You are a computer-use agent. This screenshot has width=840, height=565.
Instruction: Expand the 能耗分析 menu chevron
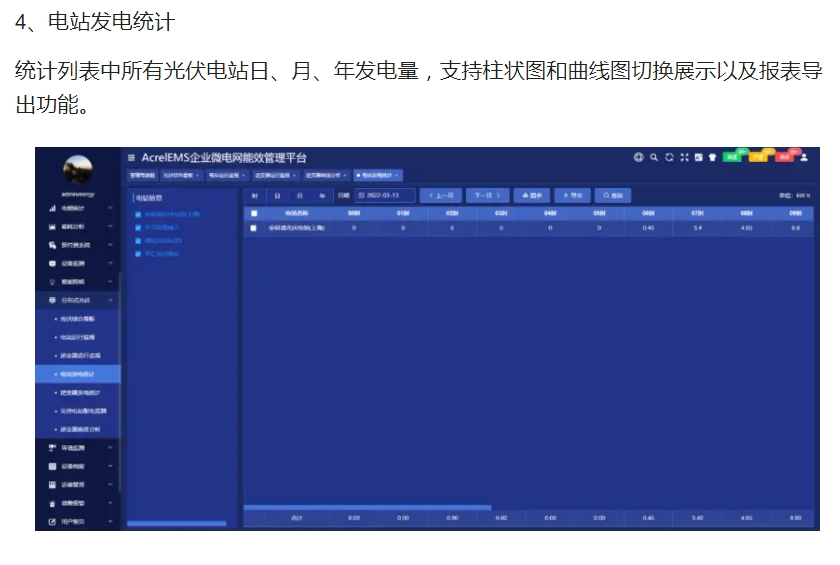point(110,227)
